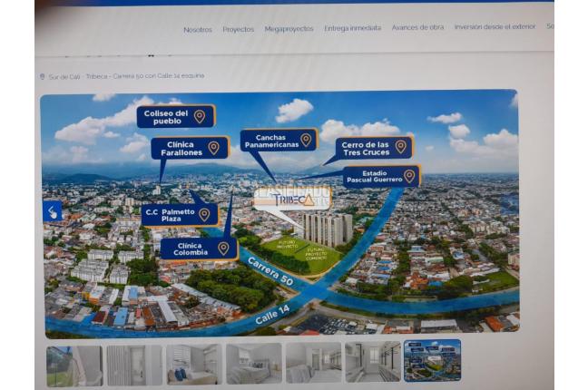Click the pin icon on Canchas Panamericanas
Screen dimensions: 588x390
coord(306,140)
